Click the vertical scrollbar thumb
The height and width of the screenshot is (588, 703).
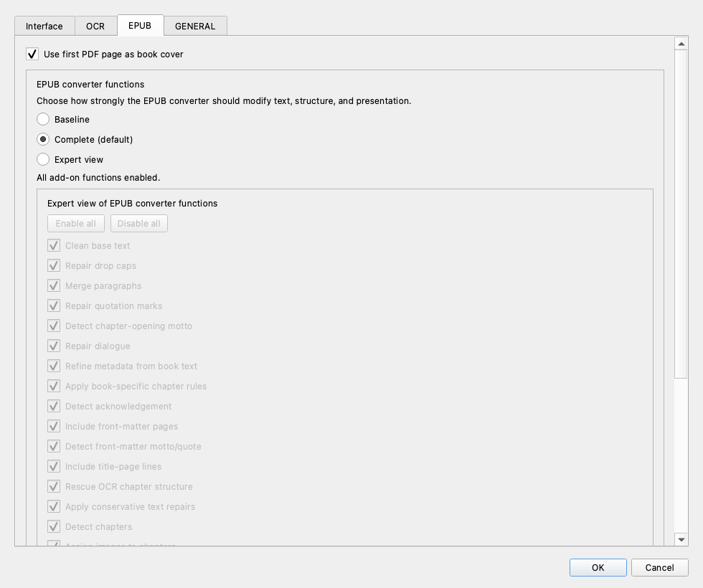coord(681,214)
